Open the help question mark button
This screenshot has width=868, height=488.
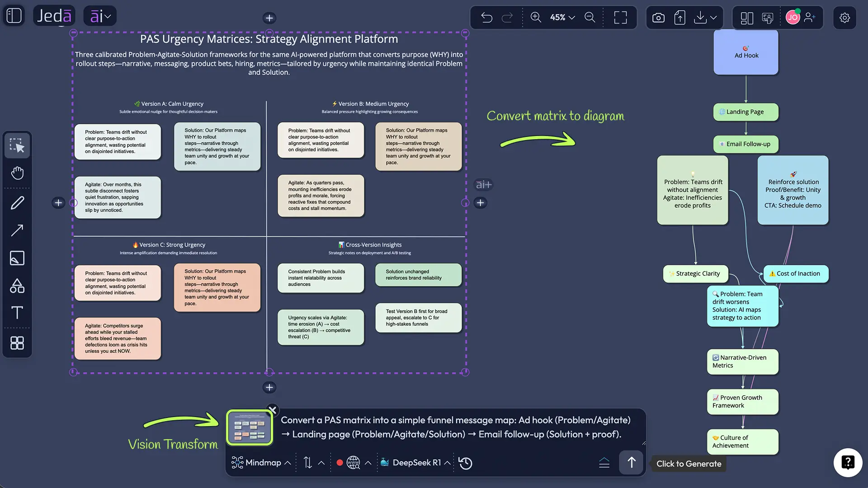point(848,462)
